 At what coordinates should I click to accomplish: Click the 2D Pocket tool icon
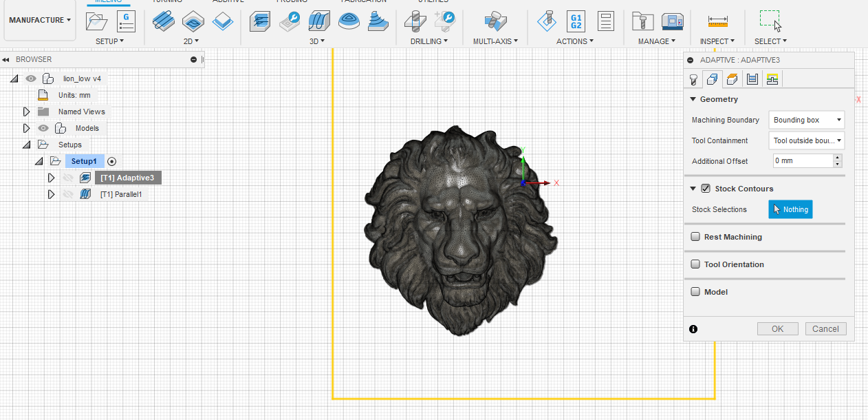[x=193, y=22]
